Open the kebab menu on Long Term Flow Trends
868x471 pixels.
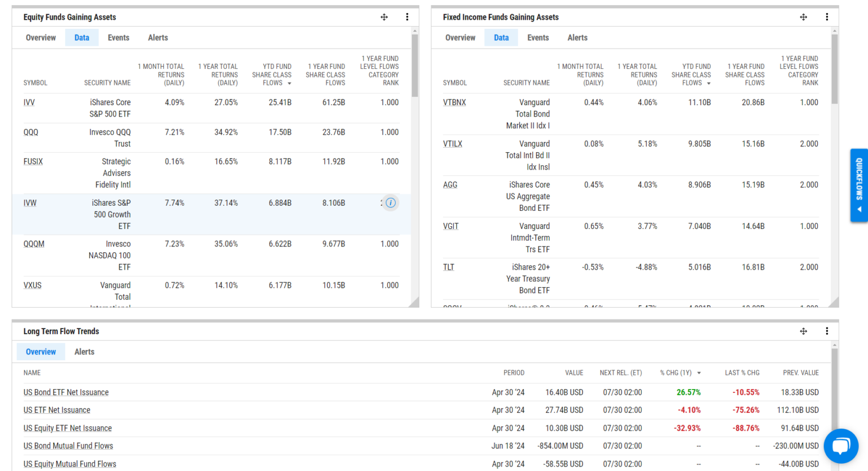coord(827,331)
